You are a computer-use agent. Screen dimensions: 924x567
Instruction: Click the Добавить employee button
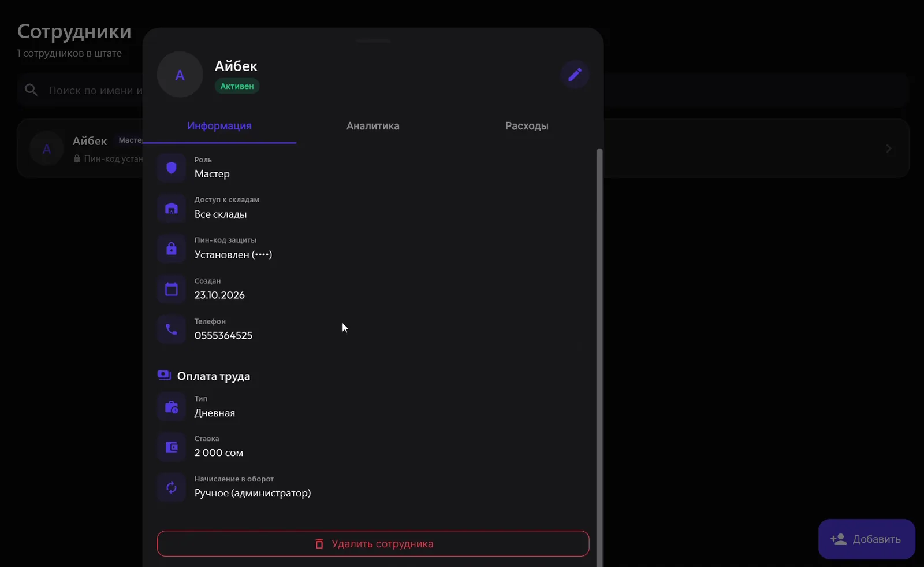click(x=867, y=539)
